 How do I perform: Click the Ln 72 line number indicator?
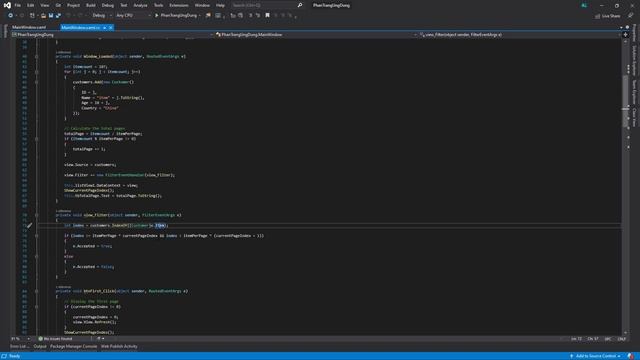click(576, 339)
